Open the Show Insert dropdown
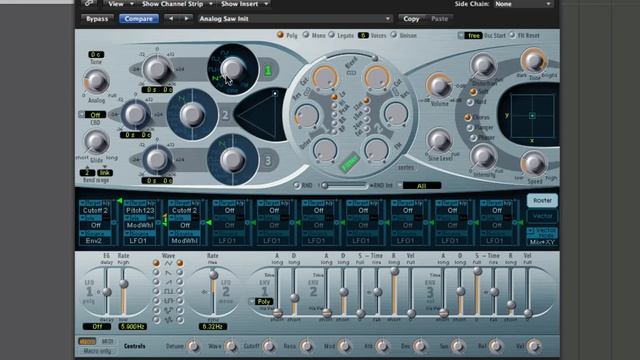The width and height of the screenshot is (640, 360). (x=244, y=4)
